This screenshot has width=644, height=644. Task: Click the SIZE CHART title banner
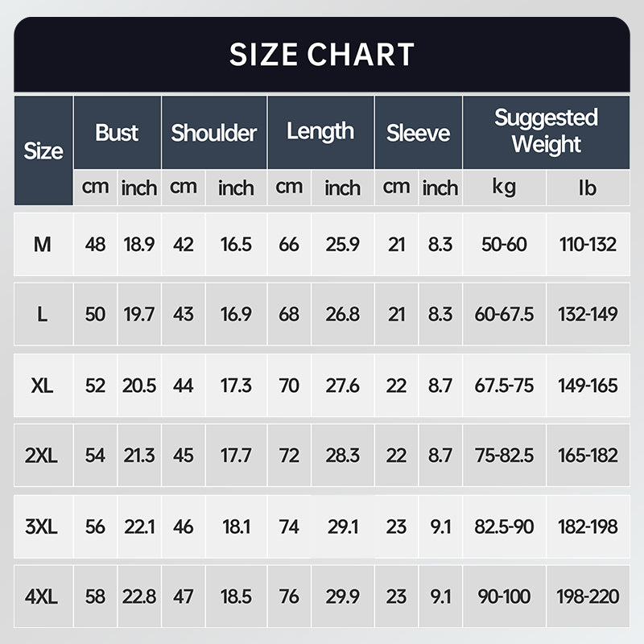[x=322, y=54]
